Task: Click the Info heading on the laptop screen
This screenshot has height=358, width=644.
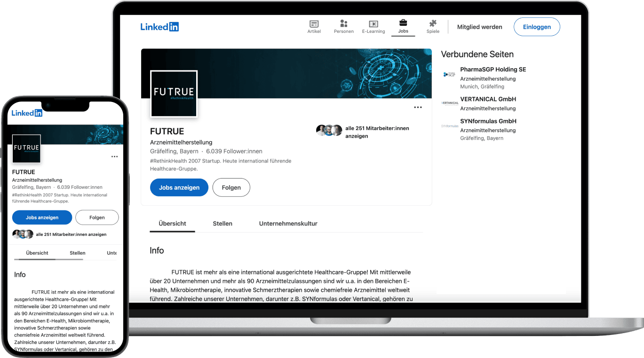Action: coord(157,250)
